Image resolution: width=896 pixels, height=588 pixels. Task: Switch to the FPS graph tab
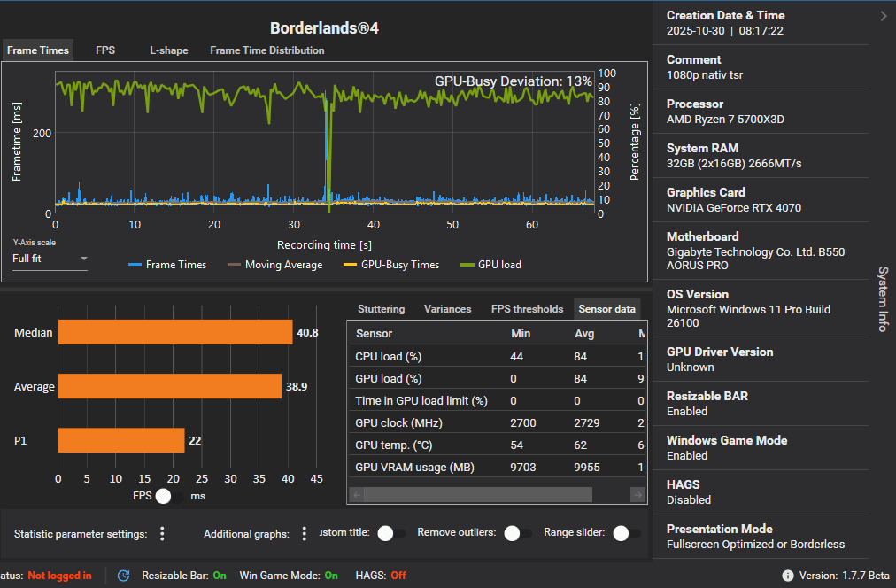point(105,50)
